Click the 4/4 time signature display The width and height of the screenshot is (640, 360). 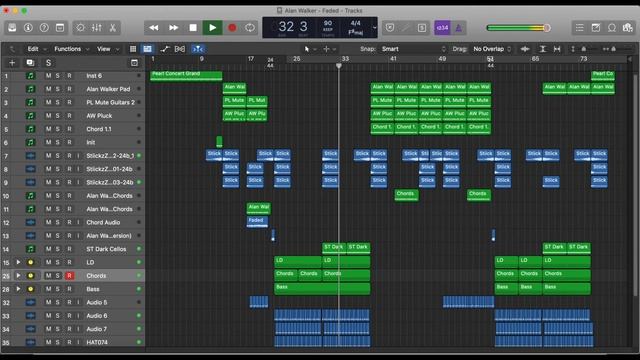click(356, 23)
